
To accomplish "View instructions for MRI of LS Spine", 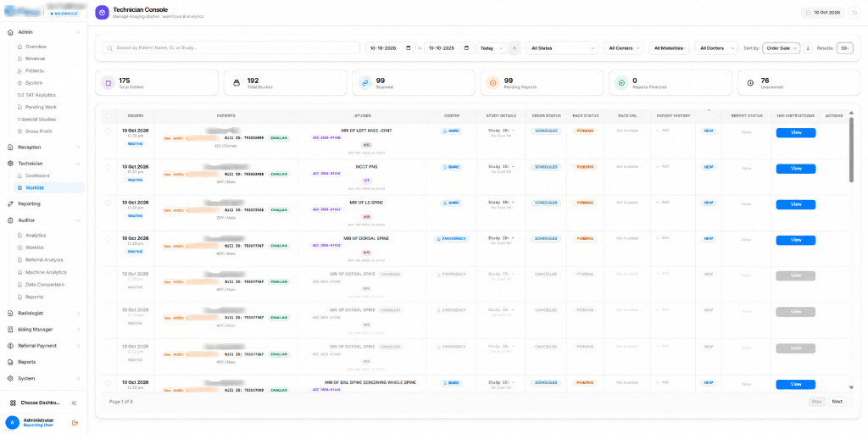I will (795, 204).
